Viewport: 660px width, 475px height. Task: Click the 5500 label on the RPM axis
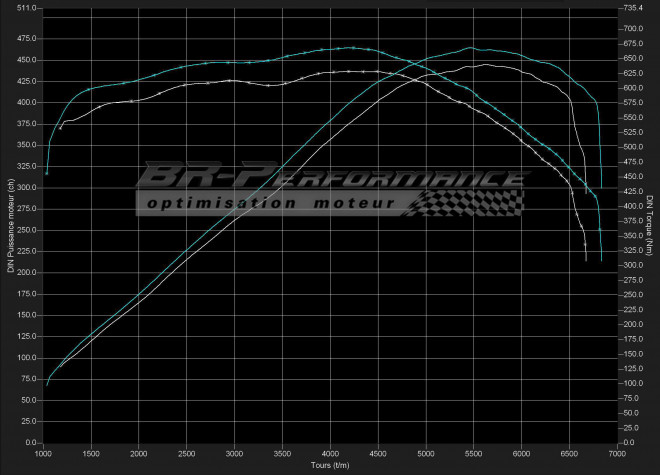tap(474, 452)
